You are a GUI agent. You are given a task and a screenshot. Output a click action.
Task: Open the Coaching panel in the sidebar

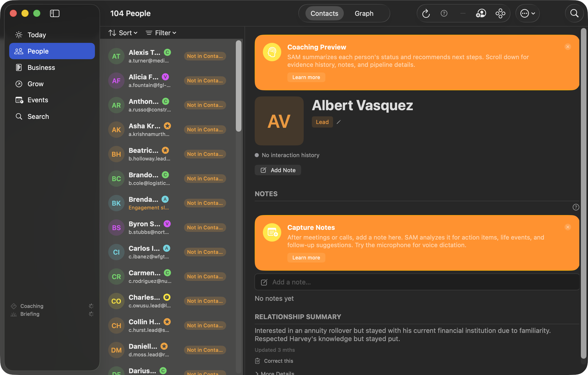tap(32, 306)
